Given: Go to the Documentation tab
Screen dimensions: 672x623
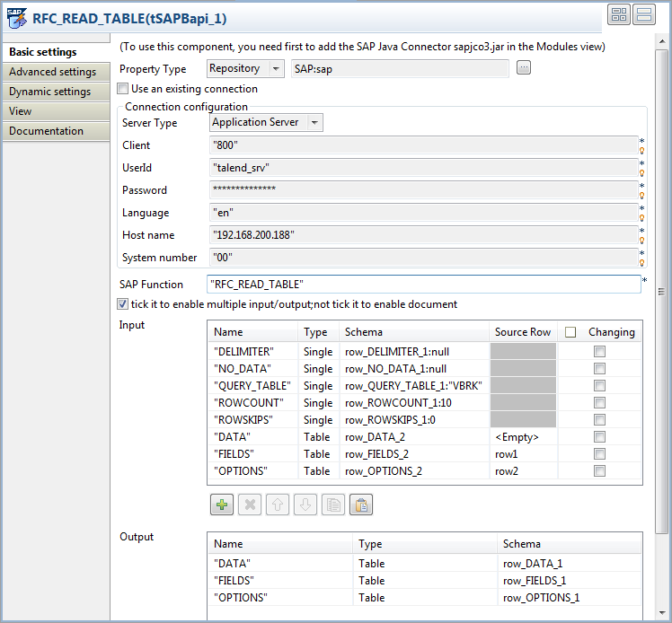Looking at the screenshot, I should [46, 131].
